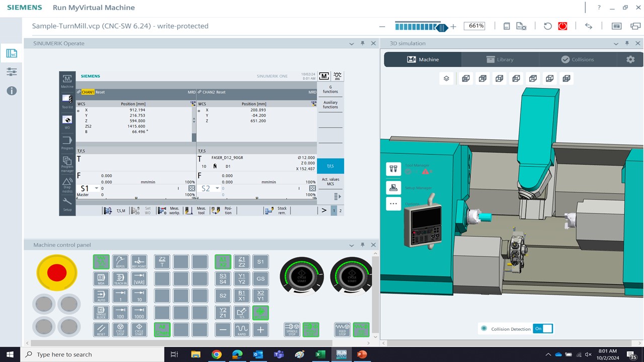The height and width of the screenshot is (362, 644).
Task: Toggle the REF.POINT mode key
Action: pyautogui.click(x=139, y=262)
